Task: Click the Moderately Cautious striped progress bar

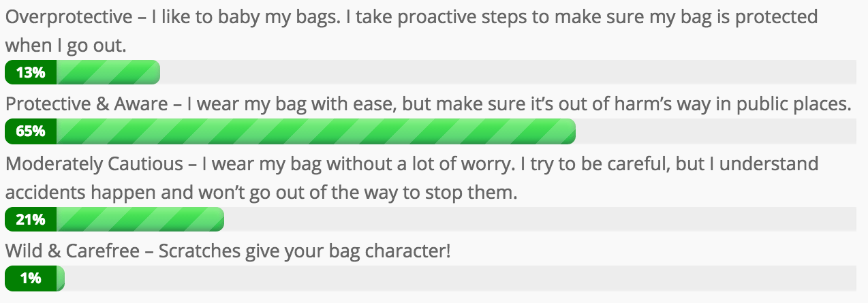Action: (x=114, y=219)
